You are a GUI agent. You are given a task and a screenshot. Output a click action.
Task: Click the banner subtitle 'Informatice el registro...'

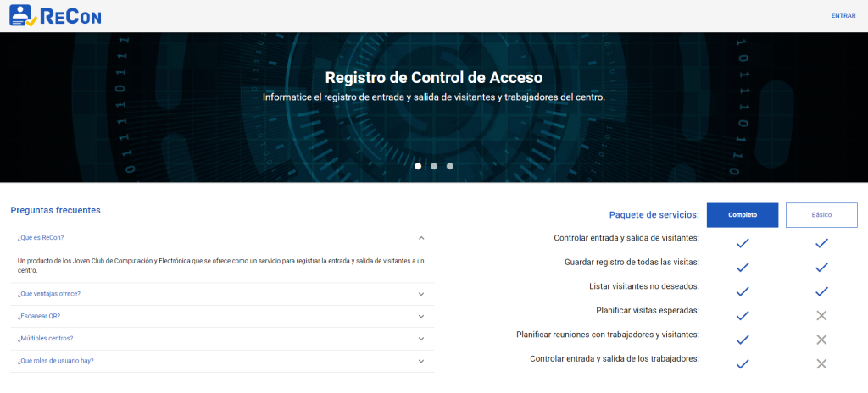433,97
